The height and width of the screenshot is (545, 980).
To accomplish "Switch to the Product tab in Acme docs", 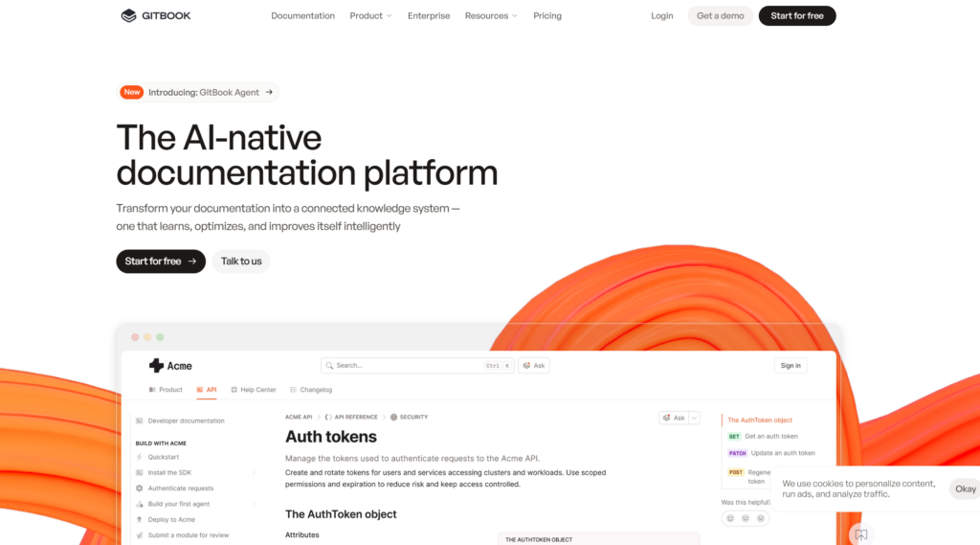I will pos(166,390).
